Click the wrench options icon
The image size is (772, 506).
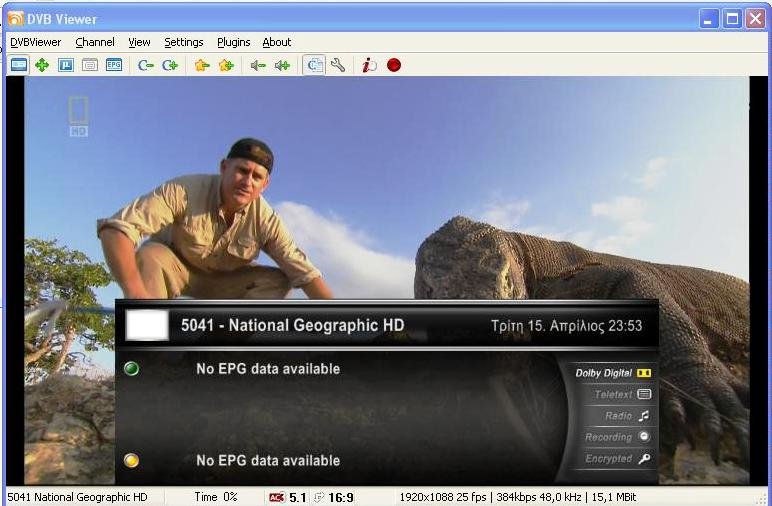(x=338, y=65)
